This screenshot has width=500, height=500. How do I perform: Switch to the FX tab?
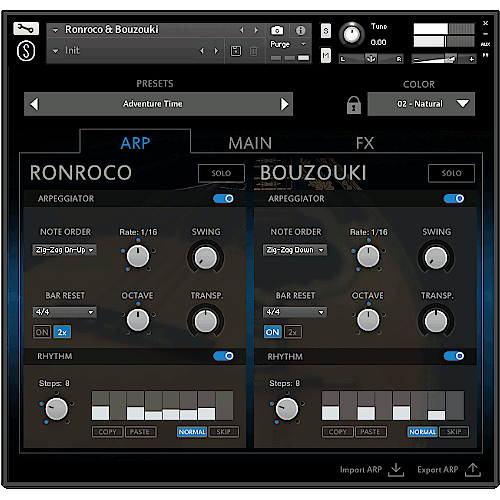click(365, 143)
